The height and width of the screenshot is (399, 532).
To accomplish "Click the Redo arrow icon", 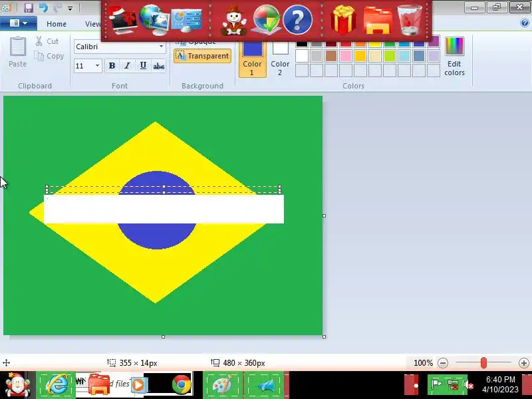I will click(57, 8).
